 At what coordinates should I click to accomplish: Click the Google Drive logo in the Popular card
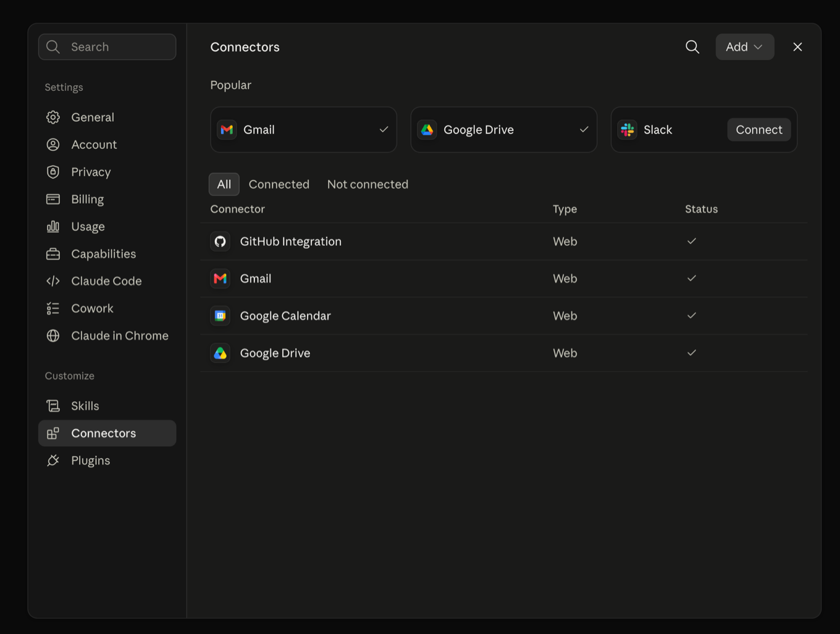(x=427, y=130)
